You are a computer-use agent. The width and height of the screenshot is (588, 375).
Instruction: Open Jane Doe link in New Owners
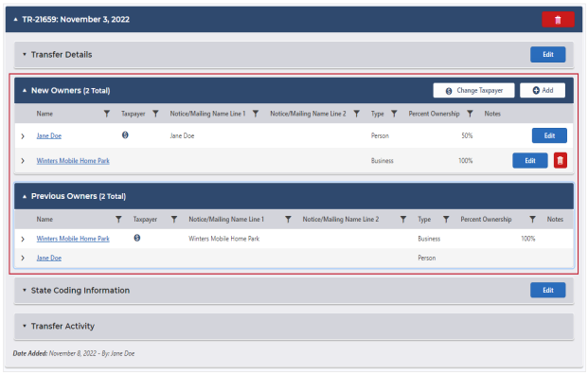(x=48, y=135)
